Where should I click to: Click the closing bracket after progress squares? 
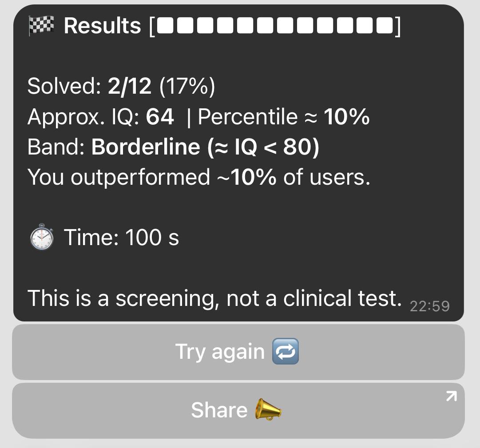click(397, 27)
